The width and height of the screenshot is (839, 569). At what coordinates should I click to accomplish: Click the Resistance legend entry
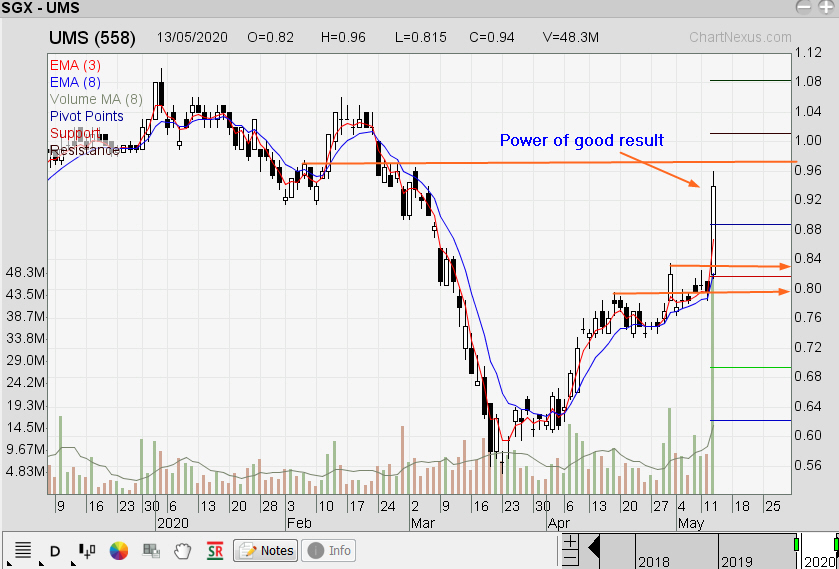[84, 150]
